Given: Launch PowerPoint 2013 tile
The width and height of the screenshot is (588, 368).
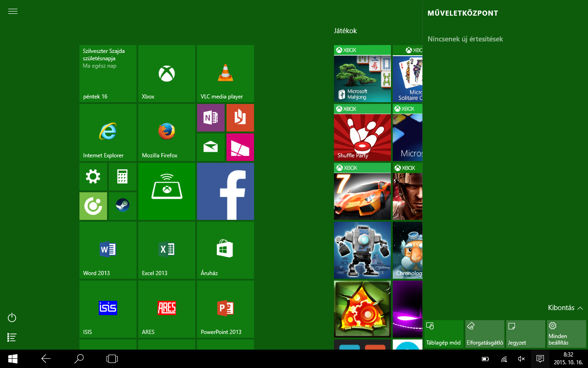Looking at the screenshot, I should tap(226, 309).
